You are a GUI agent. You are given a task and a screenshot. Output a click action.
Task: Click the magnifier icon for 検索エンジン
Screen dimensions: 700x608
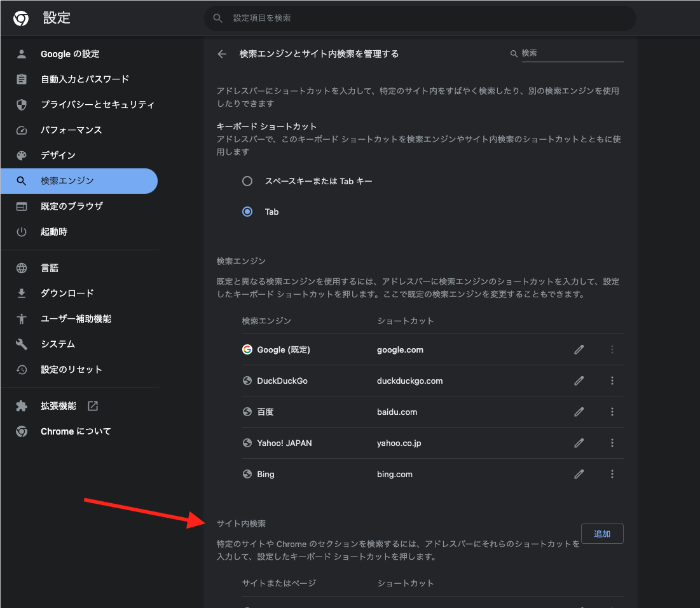click(22, 181)
